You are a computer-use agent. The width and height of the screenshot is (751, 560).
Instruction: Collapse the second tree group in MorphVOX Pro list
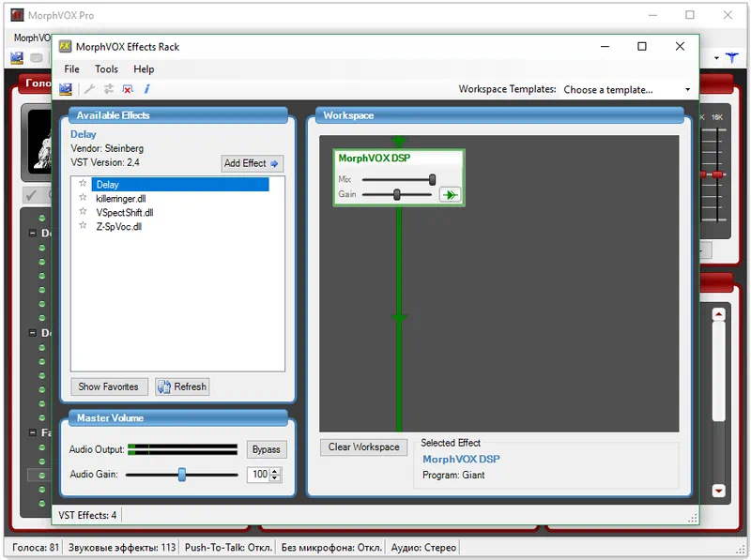pyautogui.click(x=33, y=333)
